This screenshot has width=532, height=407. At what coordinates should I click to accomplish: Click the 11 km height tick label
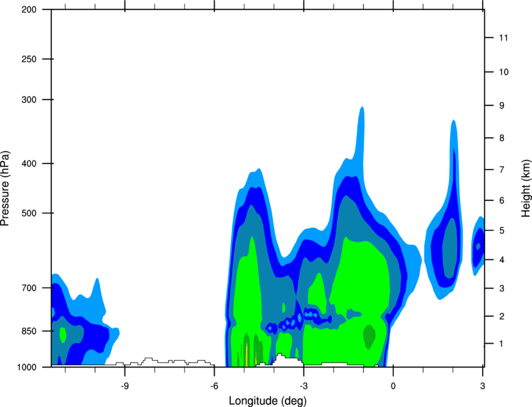[x=503, y=38]
